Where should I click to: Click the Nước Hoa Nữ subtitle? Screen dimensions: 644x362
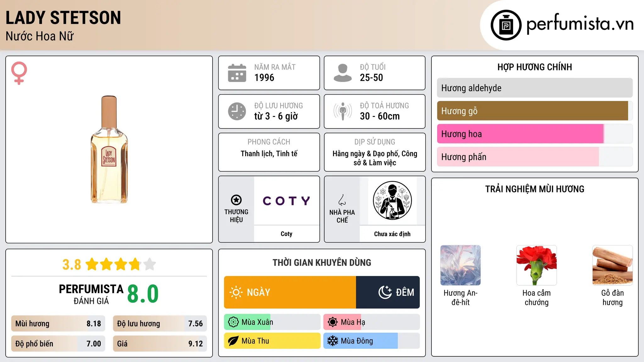pyautogui.click(x=40, y=36)
